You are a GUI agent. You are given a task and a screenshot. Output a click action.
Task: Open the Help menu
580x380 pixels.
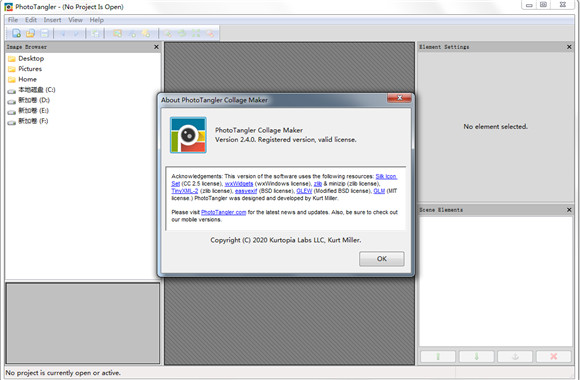tap(97, 20)
